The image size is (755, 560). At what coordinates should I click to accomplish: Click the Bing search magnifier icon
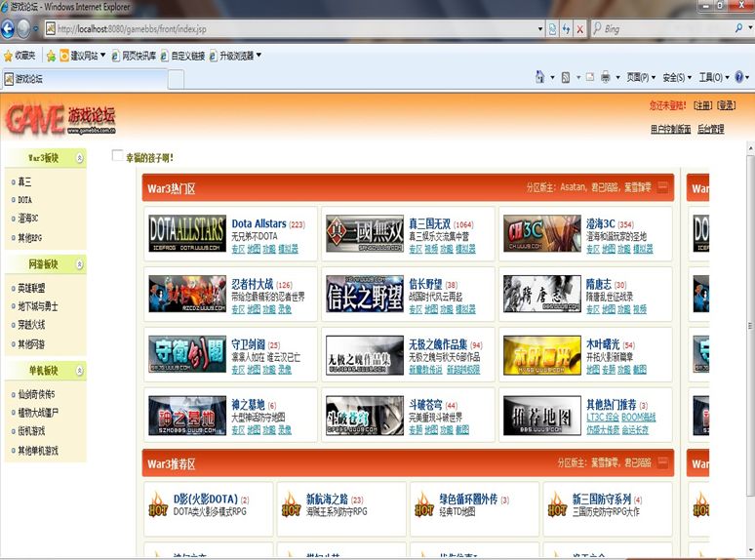pyautogui.click(x=739, y=28)
